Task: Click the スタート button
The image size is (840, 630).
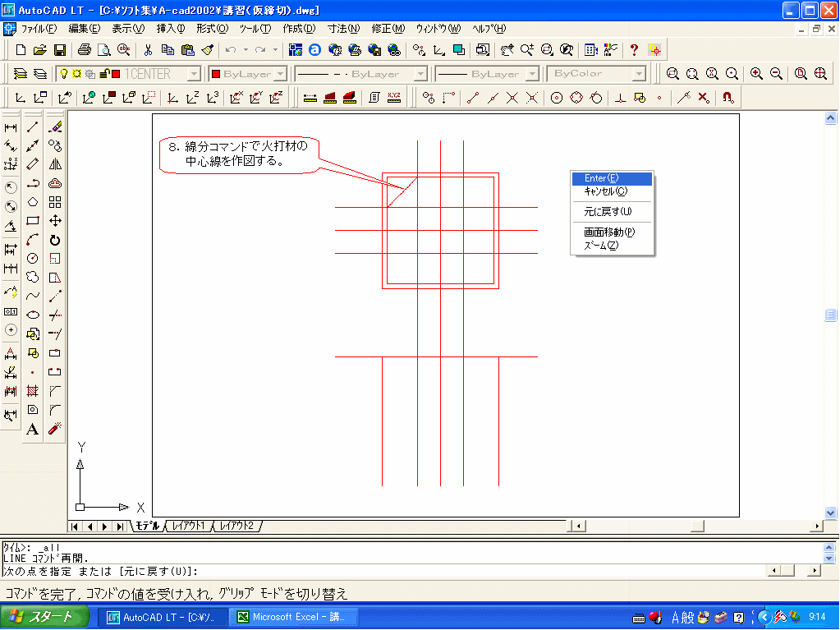Action: (x=44, y=617)
